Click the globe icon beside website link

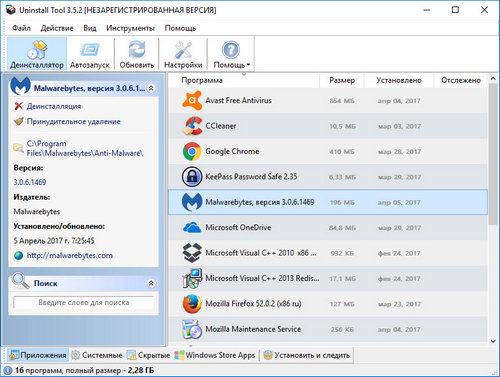[x=18, y=255]
